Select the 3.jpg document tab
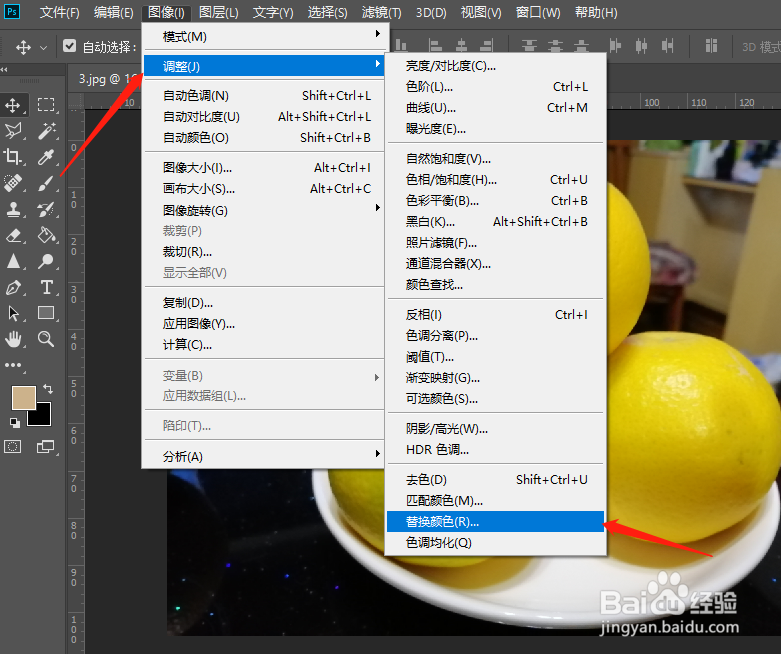Viewport: 781px width, 654px height. pos(106,79)
